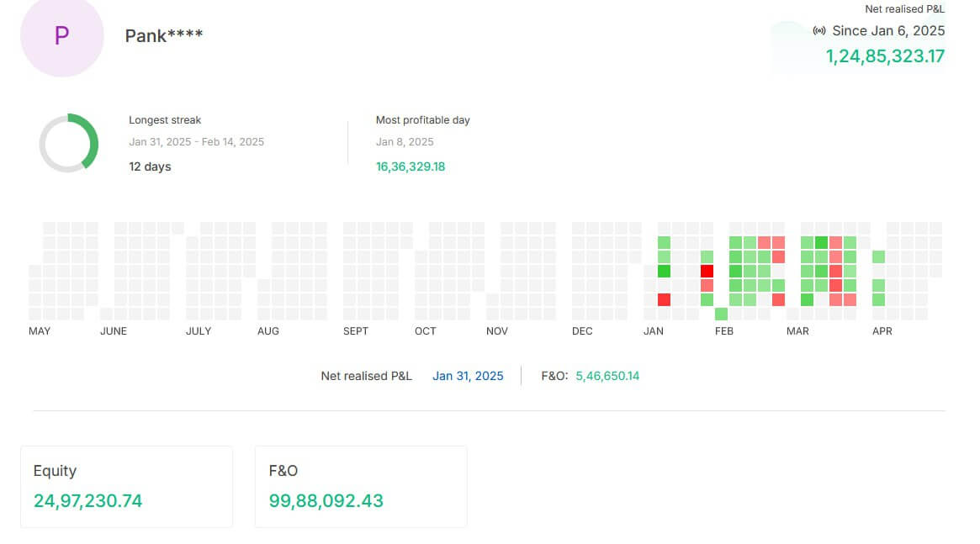Click the OCT month label
Viewport: 980px width, 544px height.
[425, 331]
